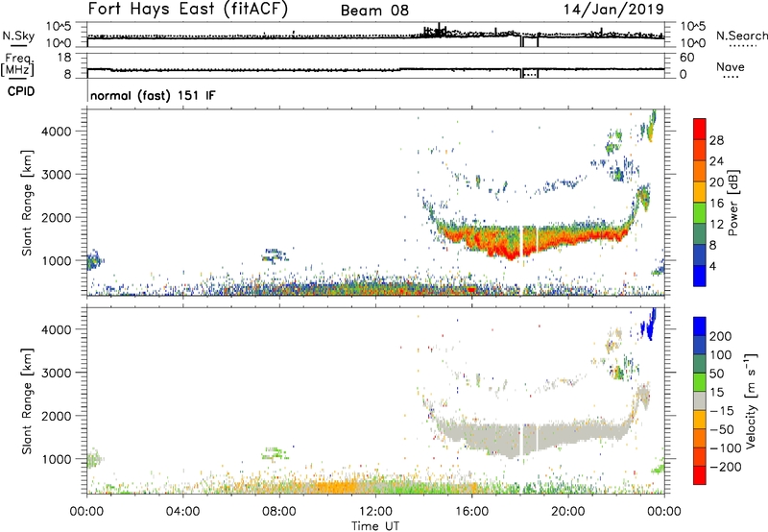This screenshot has height=532, width=768.
Task: Click time tick label '12:00'
Action: pyautogui.click(x=375, y=512)
